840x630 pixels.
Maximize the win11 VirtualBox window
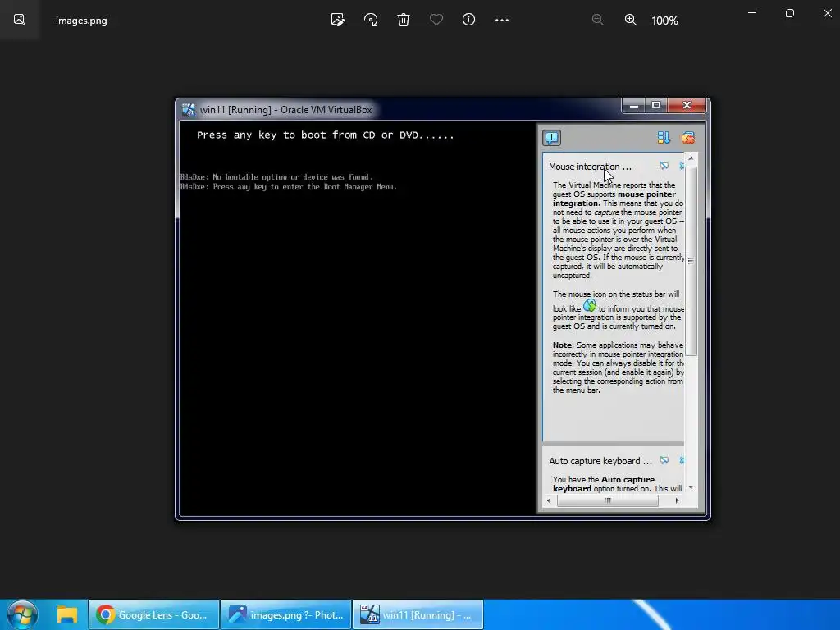pyautogui.click(x=656, y=106)
